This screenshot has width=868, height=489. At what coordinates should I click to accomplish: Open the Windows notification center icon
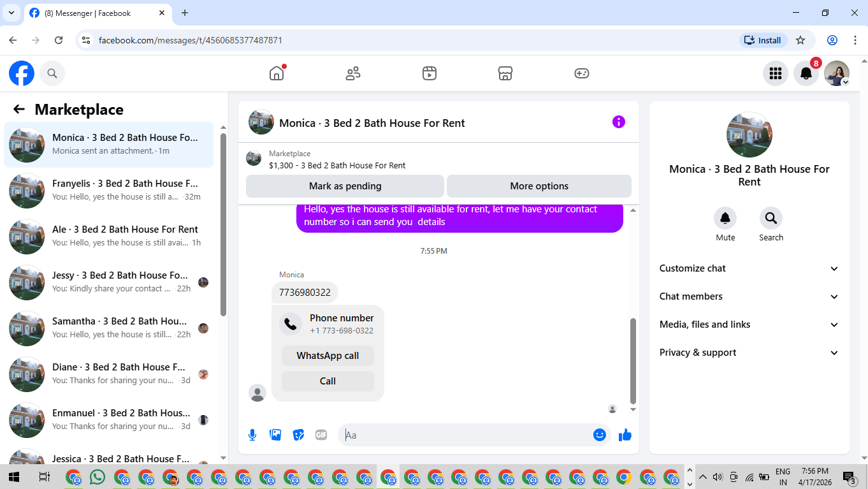point(849,477)
